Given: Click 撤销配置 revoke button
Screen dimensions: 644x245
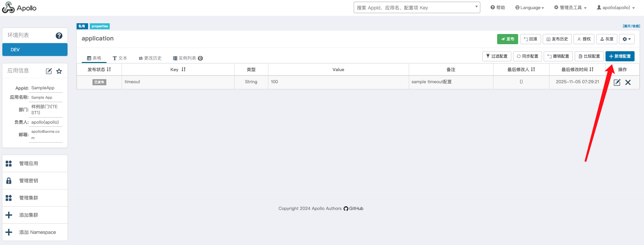Looking at the screenshot, I should 558,56.
